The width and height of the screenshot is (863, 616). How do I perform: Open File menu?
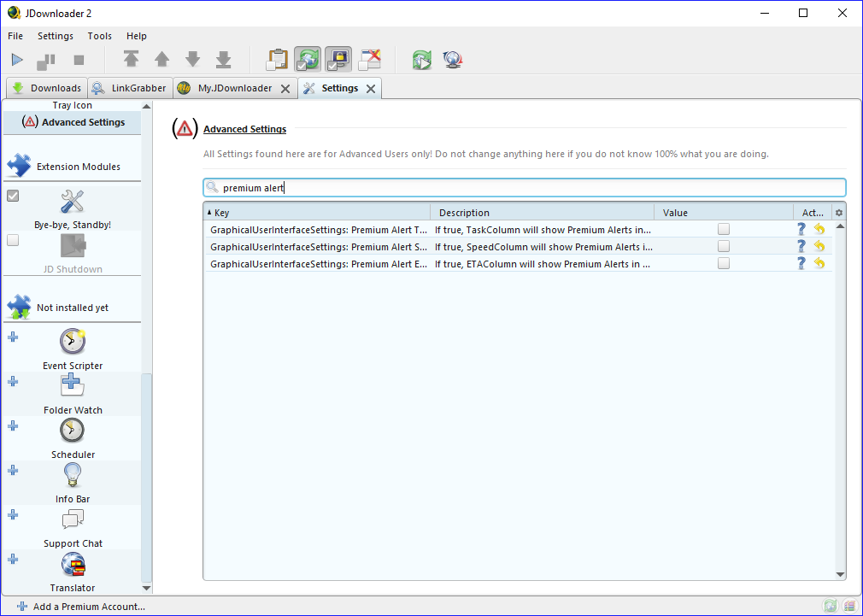pyautogui.click(x=15, y=36)
